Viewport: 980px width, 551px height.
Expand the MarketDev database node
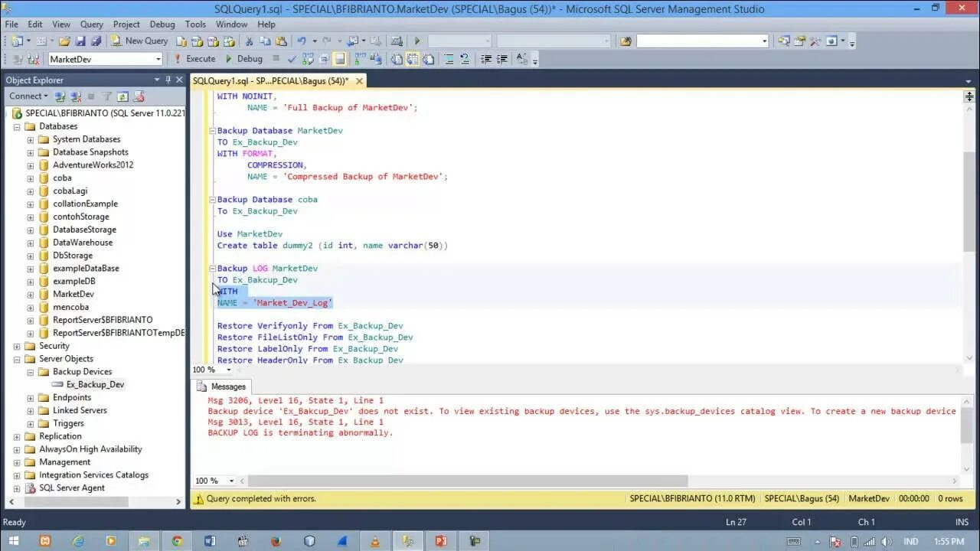[x=31, y=294]
